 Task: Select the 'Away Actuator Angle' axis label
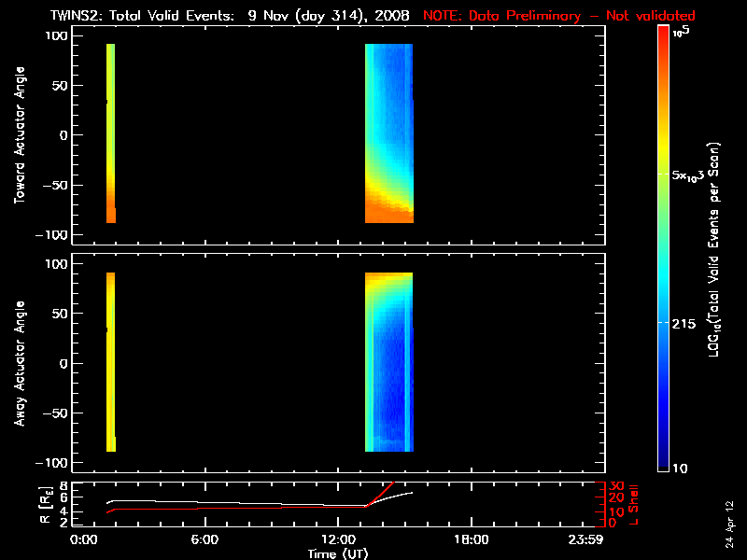(18, 364)
